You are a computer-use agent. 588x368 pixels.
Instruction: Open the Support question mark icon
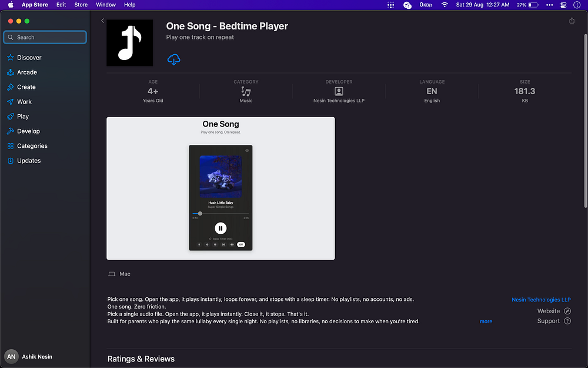click(567, 321)
